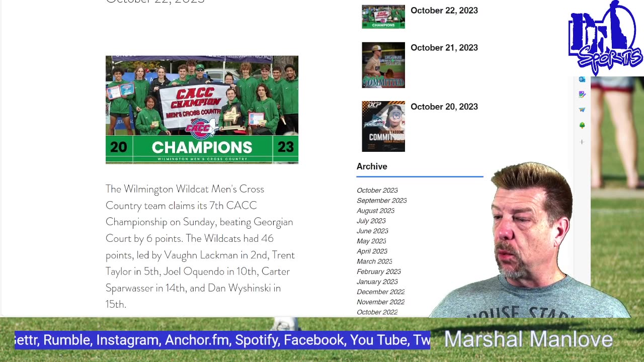
Task: Open Drop paper-plane icon in the sidebar
Action: point(582,110)
